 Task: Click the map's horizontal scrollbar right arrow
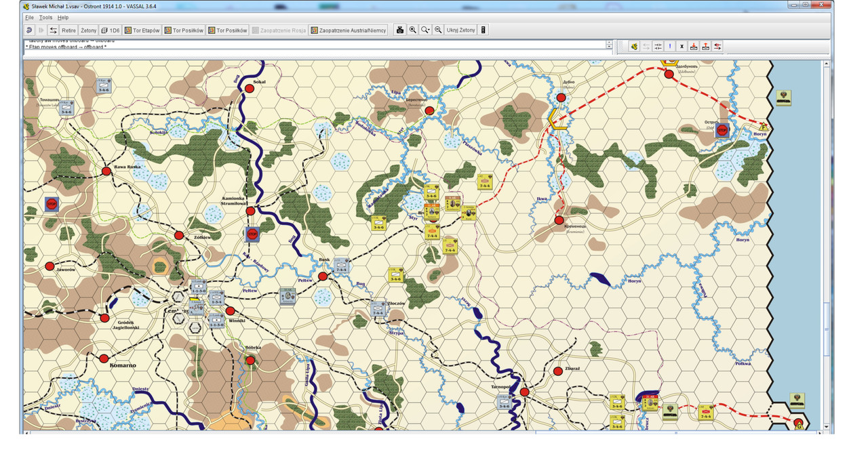click(x=818, y=432)
